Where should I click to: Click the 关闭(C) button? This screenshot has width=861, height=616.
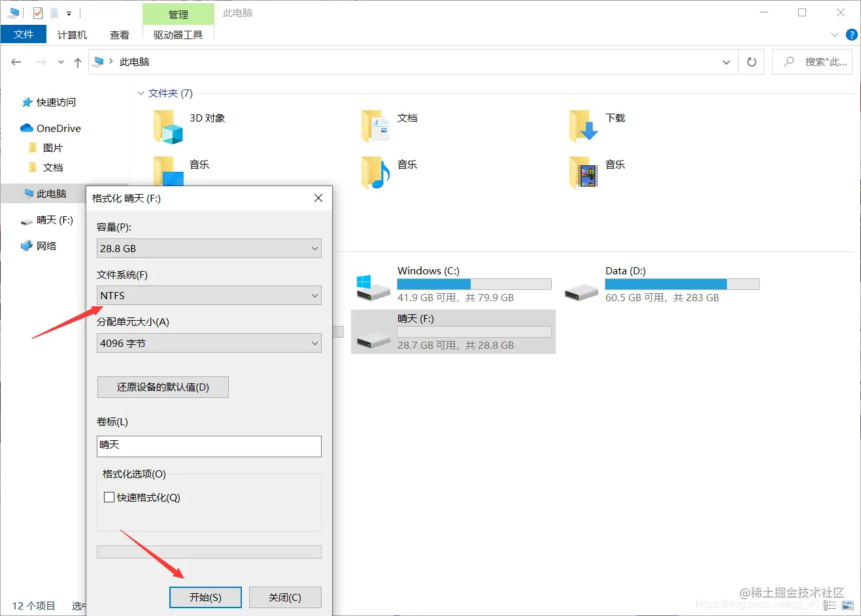(x=285, y=597)
